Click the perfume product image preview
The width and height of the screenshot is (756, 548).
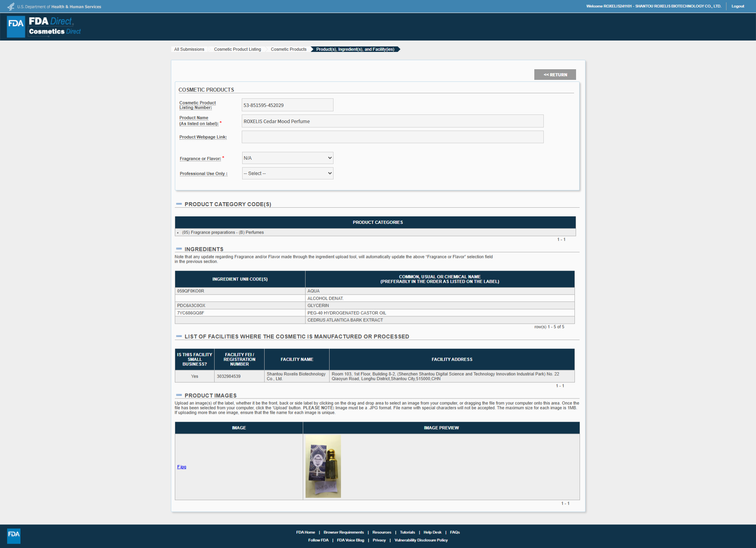(x=323, y=467)
